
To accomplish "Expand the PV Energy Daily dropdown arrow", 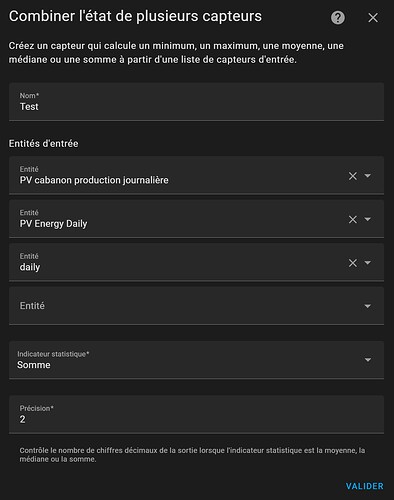I will tap(368, 219).
